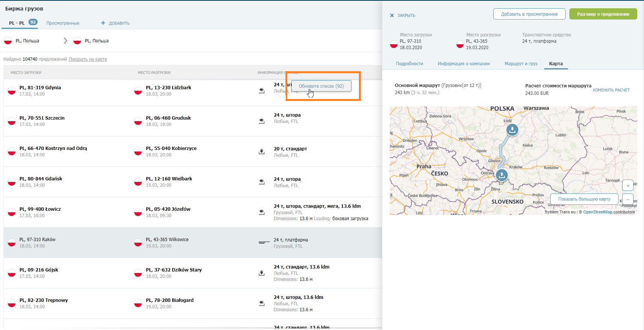
Task: Select the Карта tab
Action: (x=556, y=64)
